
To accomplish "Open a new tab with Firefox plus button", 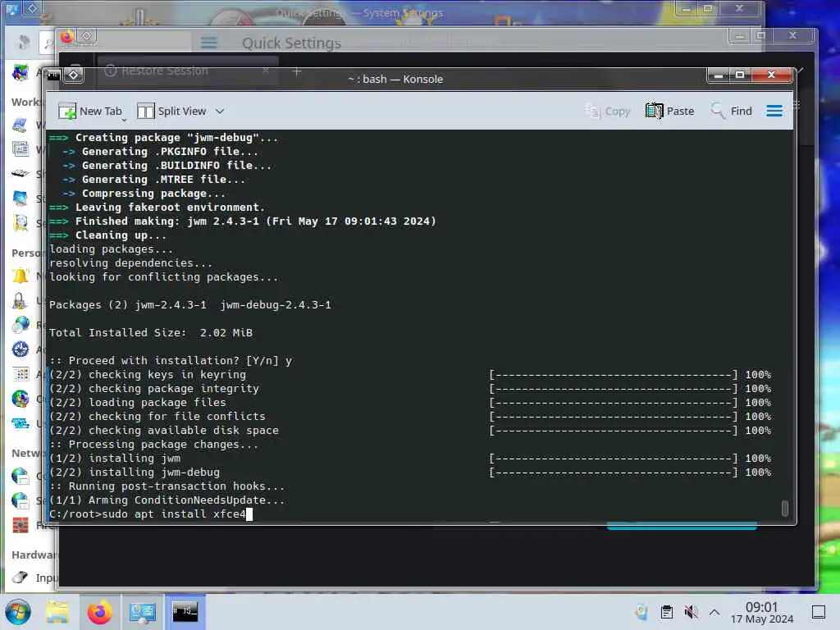I will tap(297, 71).
